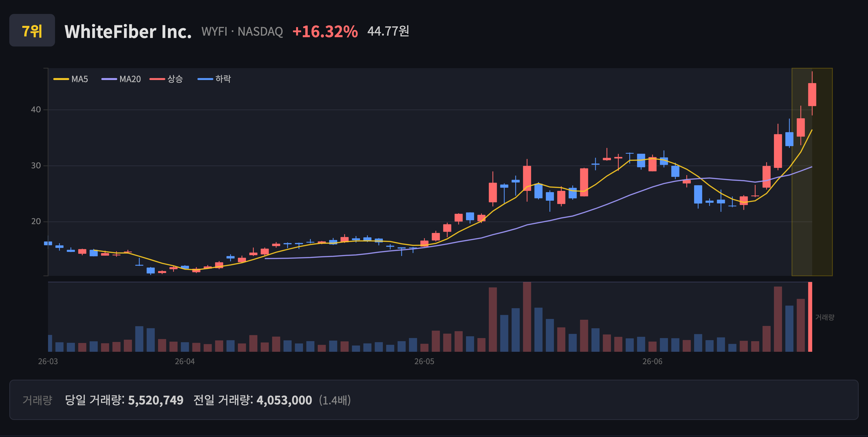Viewport: 868px width, 437px height.
Task: Click the 거래량 heading in the bottom panel
Action: [37, 400]
